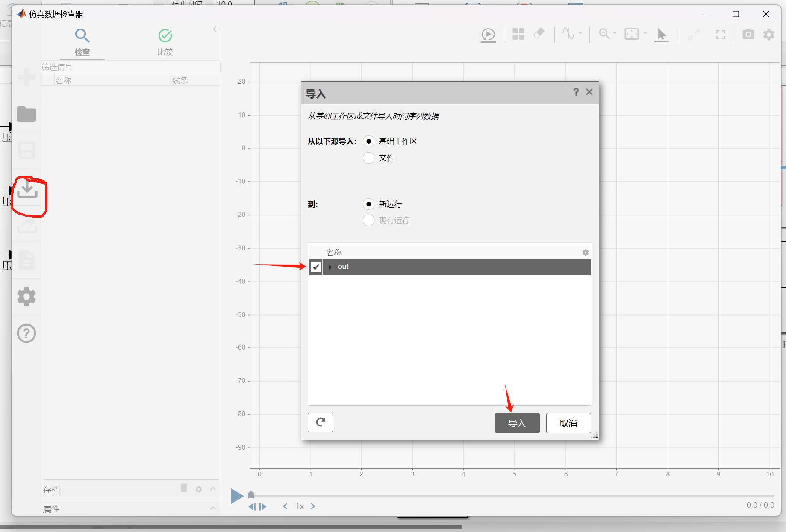The image size is (786, 532).
Task: Select the 新运行 radio button
Action: [x=368, y=204]
